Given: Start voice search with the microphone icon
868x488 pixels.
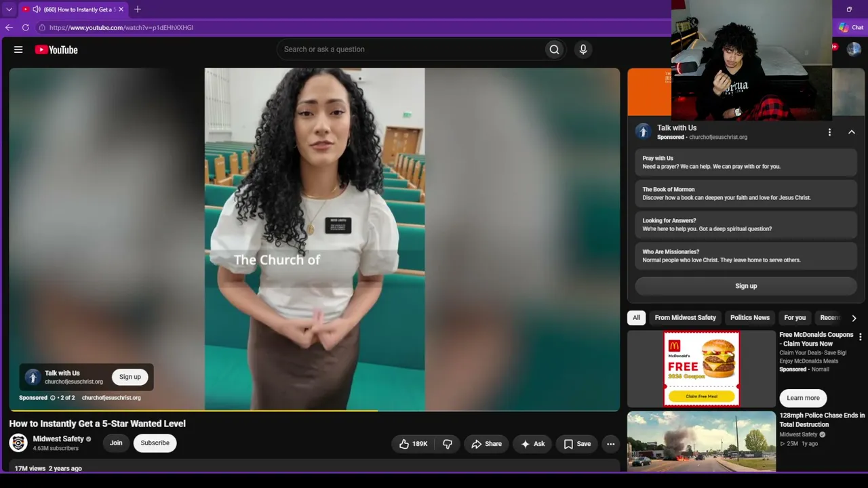Looking at the screenshot, I should (583, 49).
